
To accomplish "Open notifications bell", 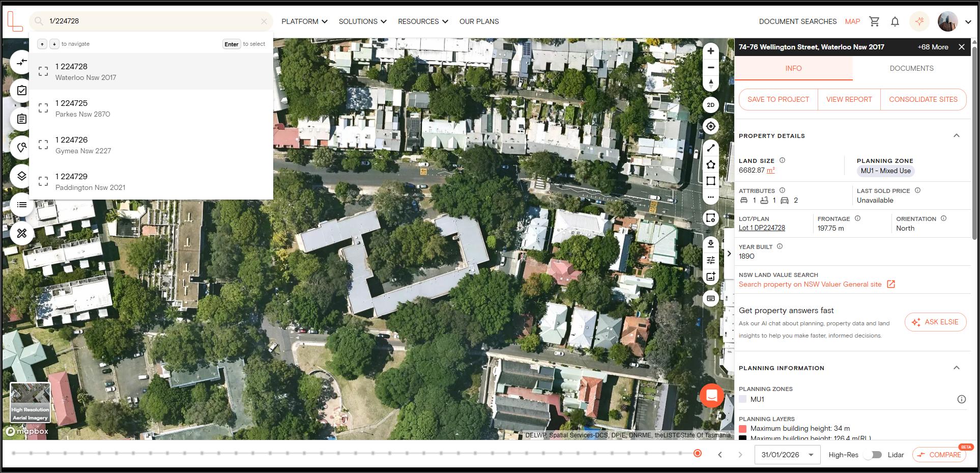I will [x=895, y=21].
